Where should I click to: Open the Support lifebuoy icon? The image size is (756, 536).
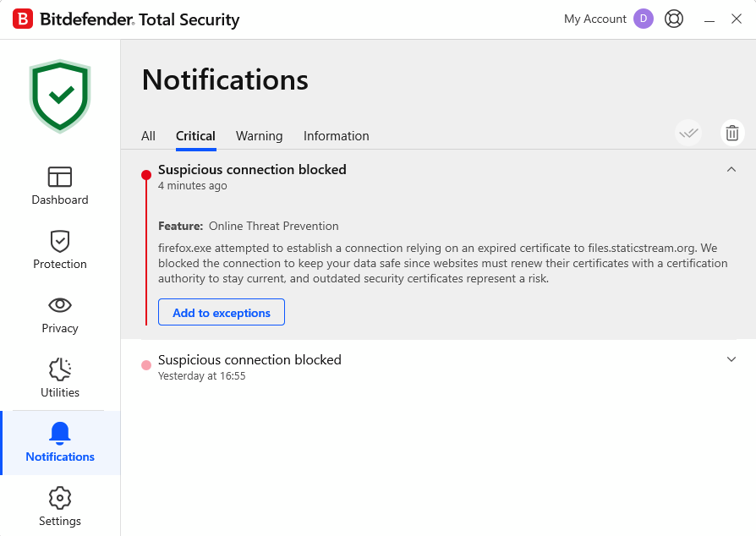tap(674, 19)
